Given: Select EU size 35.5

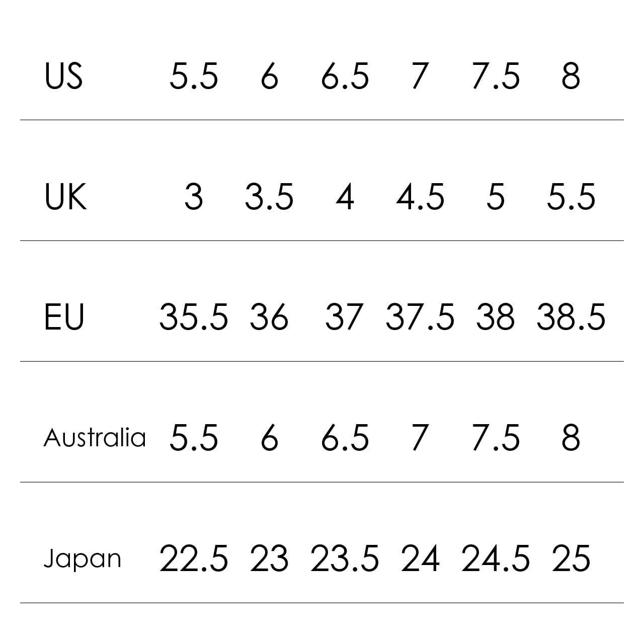Looking at the screenshot, I should [194, 317].
